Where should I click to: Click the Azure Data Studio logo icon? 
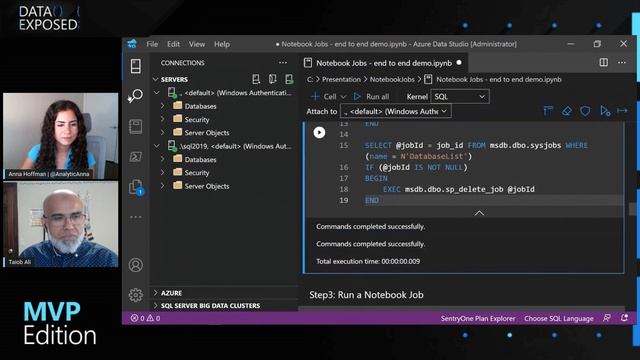pyautogui.click(x=132, y=44)
